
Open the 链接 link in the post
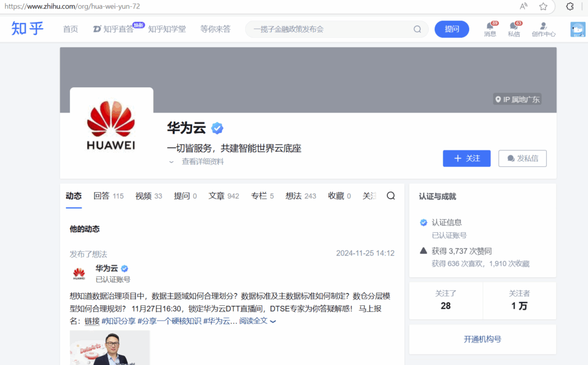coord(92,321)
